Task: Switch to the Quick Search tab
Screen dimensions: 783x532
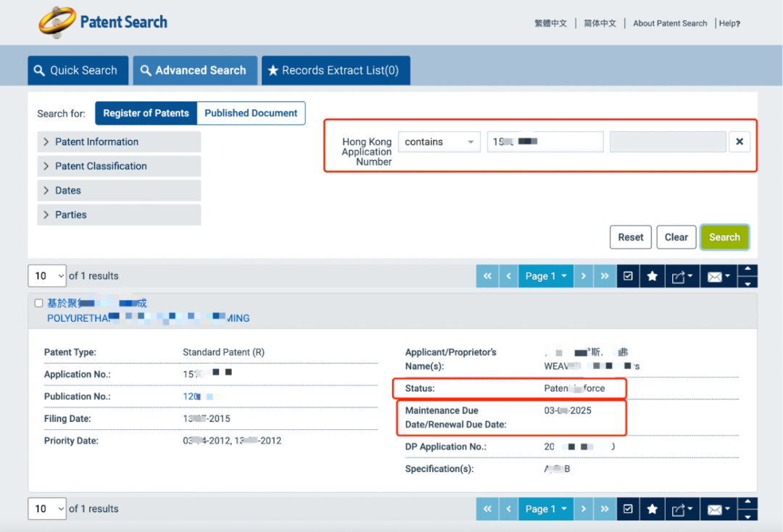Action: tap(78, 70)
